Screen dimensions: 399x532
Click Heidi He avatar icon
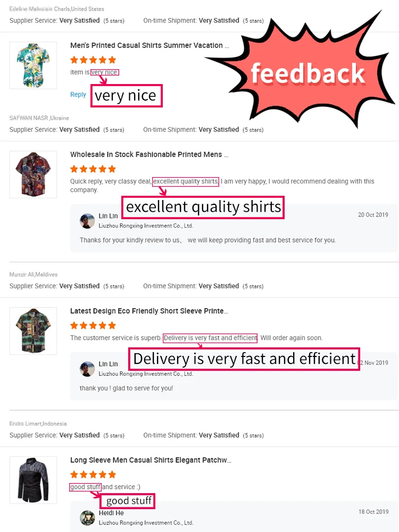[87, 518]
